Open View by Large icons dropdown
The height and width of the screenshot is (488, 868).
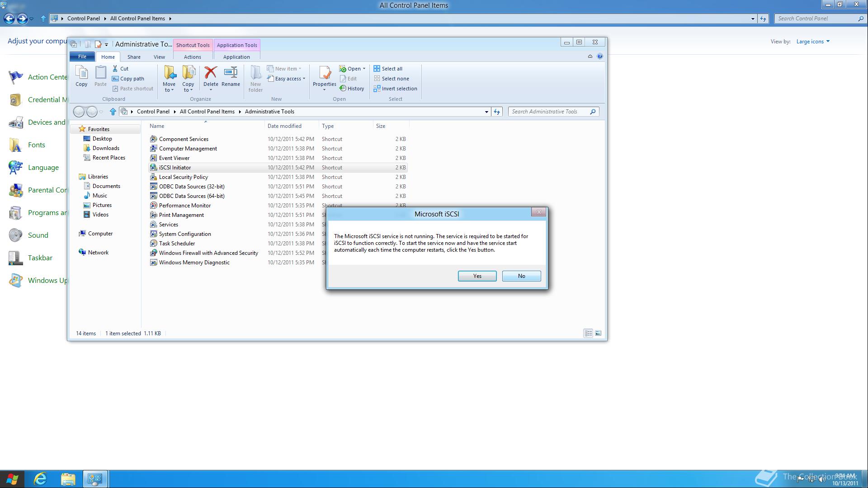click(813, 42)
